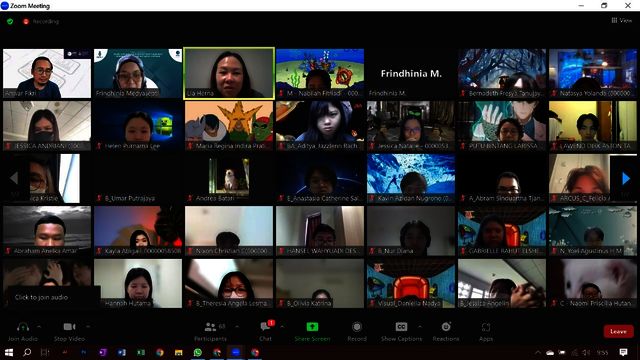
Task: Open the Chat panel icon
Action: point(266,327)
